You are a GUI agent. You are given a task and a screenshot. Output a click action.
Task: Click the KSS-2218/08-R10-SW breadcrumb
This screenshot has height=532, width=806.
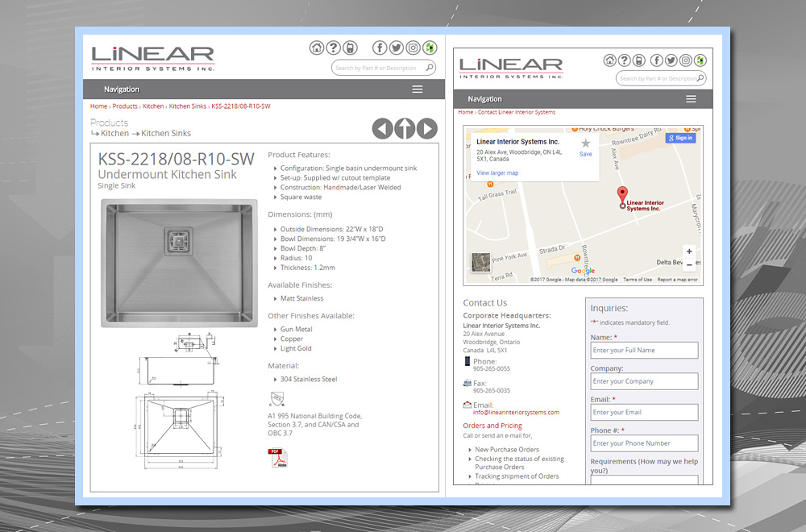coord(241,106)
